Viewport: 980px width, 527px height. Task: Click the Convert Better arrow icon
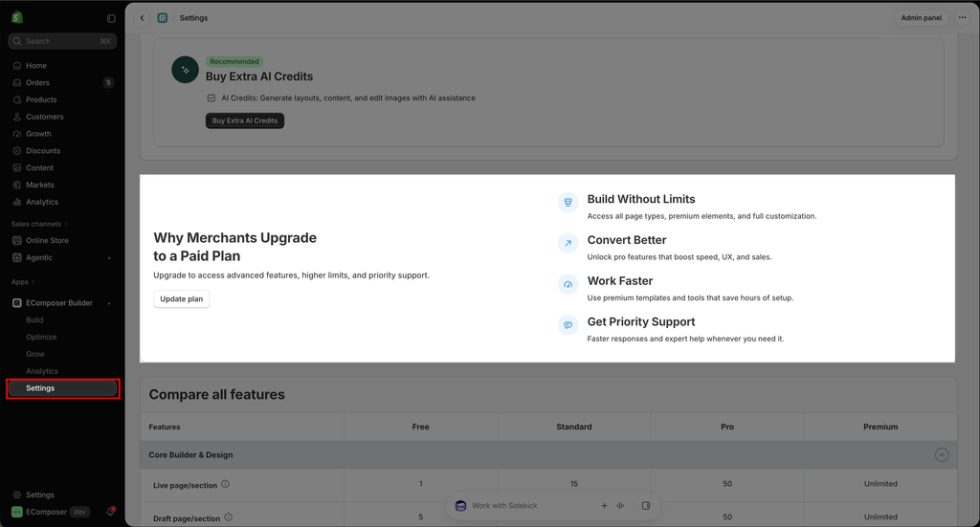568,243
